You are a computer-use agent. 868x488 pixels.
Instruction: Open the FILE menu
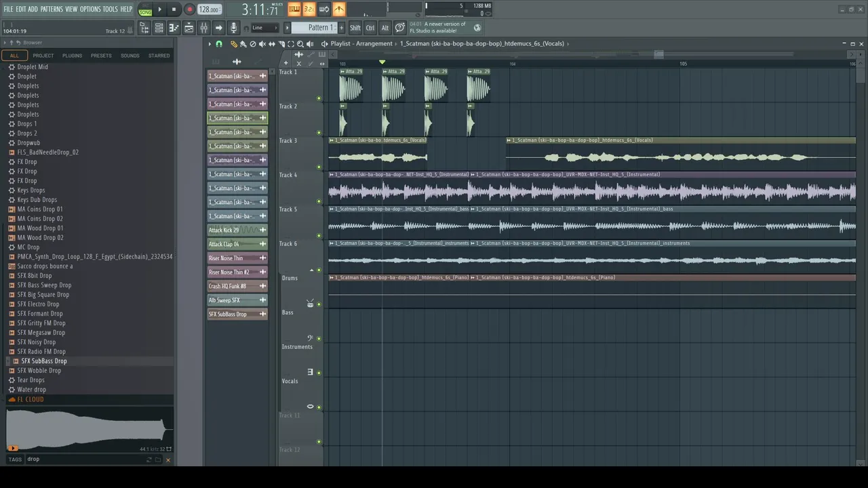(x=8, y=9)
